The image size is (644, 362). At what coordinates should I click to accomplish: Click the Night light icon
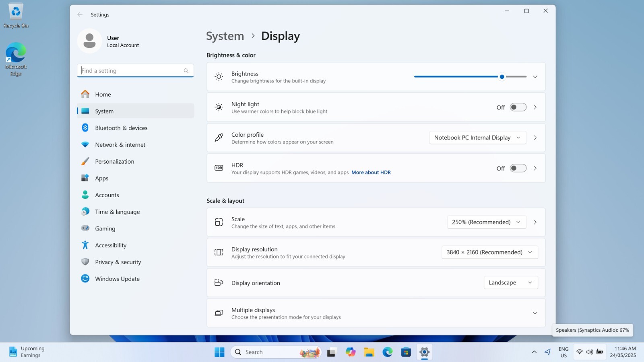tap(219, 107)
